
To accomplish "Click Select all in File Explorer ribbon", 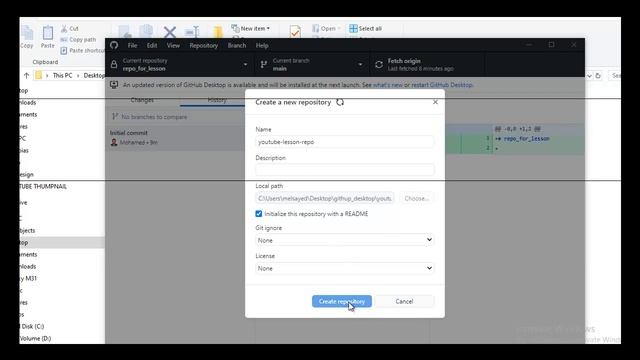I will pyautogui.click(x=366, y=29).
